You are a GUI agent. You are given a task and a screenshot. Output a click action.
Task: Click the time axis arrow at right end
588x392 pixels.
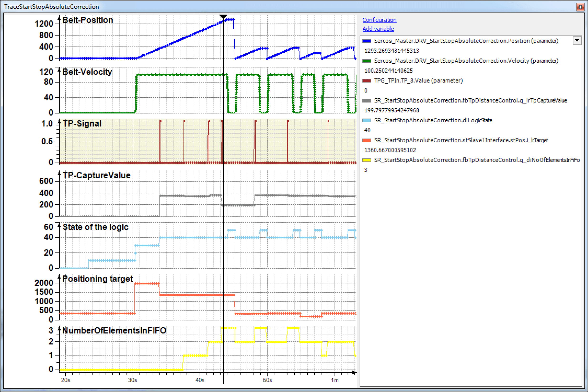tap(354, 372)
